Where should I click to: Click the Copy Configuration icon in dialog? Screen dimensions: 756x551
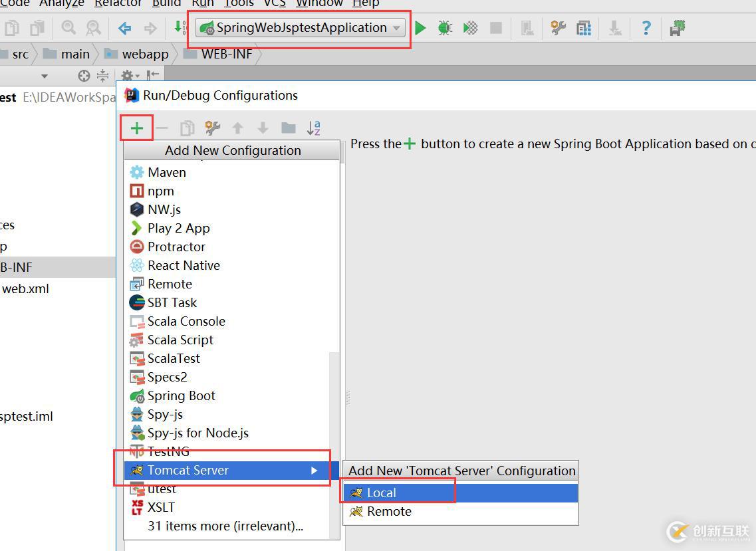tap(187, 128)
